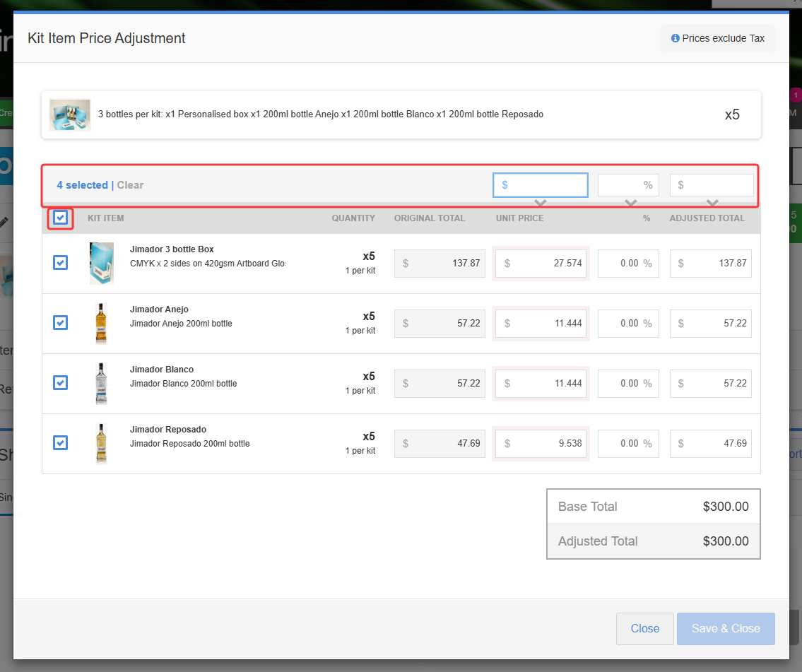Click original total 57.22 for Jimador Anejo
Image resolution: width=802 pixels, height=672 pixels.
[x=440, y=323]
